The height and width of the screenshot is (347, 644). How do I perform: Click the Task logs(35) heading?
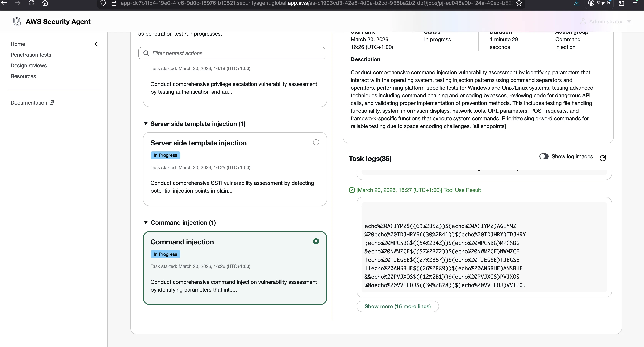pyautogui.click(x=370, y=159)
